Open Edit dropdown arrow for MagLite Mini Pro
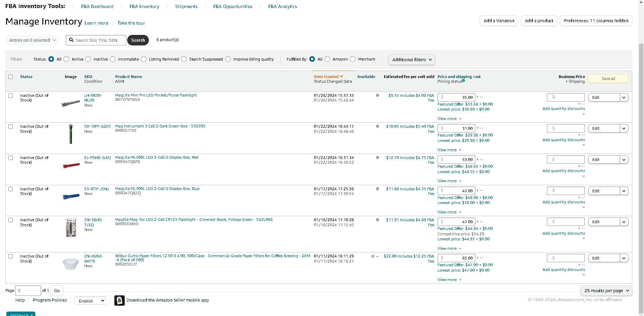This screenshot has height=316, width=644. tap(624, 97)
